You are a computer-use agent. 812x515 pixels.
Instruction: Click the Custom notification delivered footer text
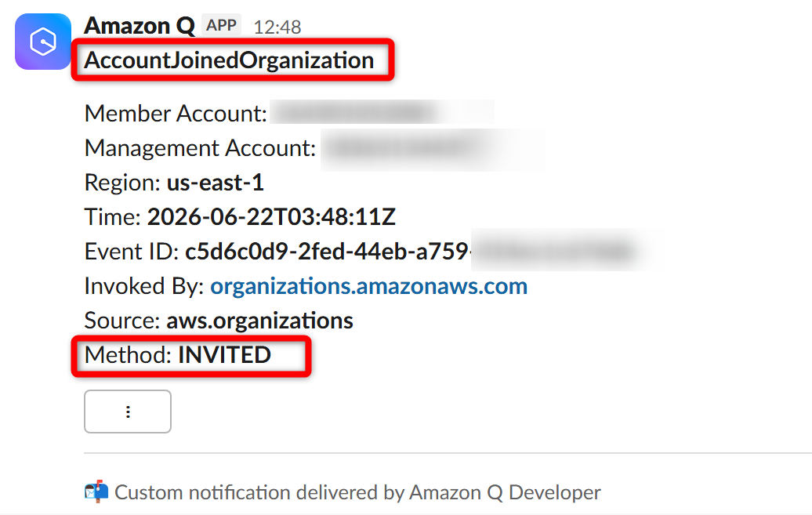click(x=357, y=492)
